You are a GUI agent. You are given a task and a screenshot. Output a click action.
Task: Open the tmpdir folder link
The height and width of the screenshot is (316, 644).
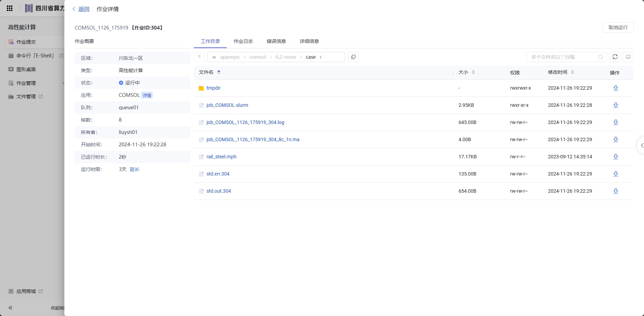[213, 88]
